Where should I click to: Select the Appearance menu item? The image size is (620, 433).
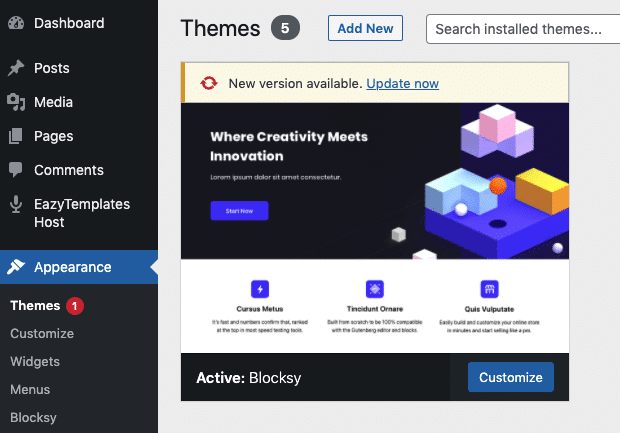(79, 267)
